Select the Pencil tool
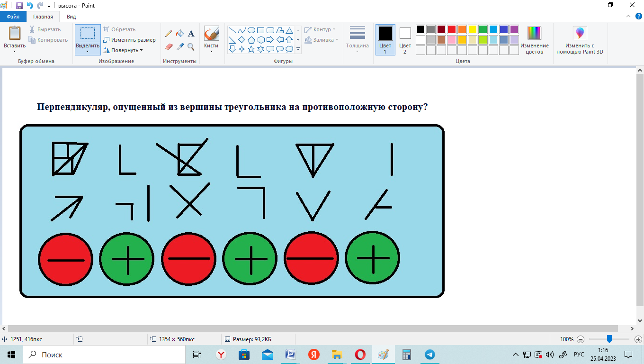644x364 pixels. (169, 34)
